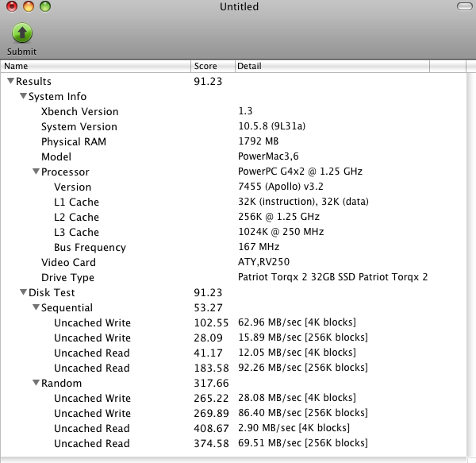476x463 pixels.
Task: Minimize the window with yellow button
Action: coord(29,6)
